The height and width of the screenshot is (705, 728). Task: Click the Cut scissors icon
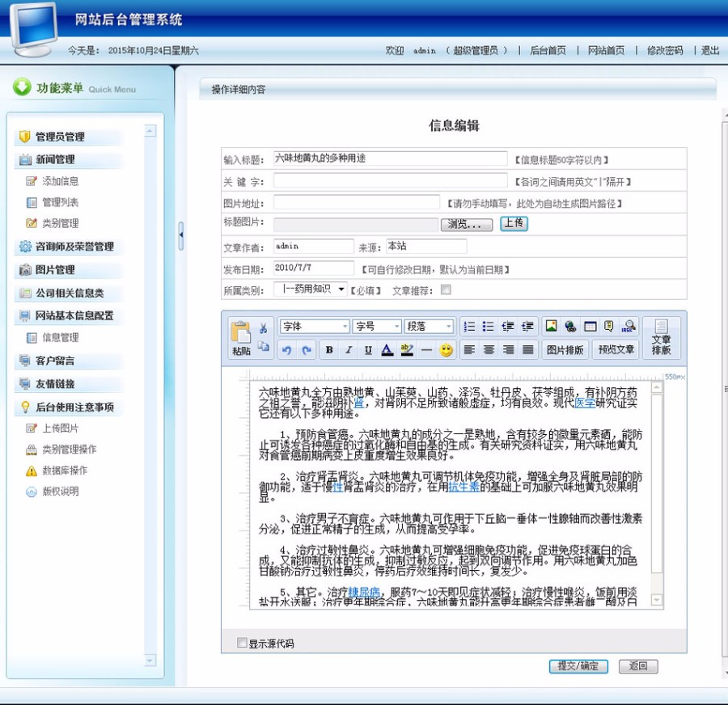pos(263,328)
